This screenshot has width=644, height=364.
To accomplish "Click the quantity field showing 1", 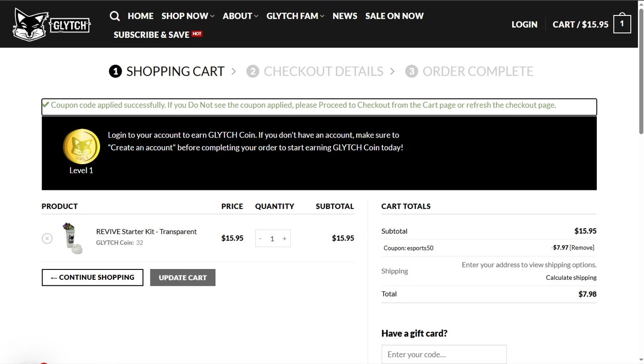I will click(272, 239).
